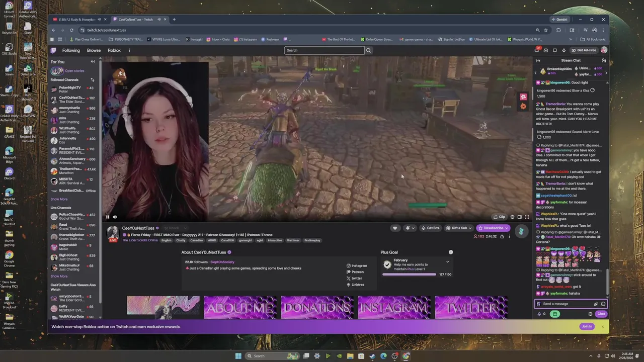Image resolution: width=644 pixels, height=362 pixels.
Task: Click the purple Chat send button
Action: pyautogui.click(x=601, y=314)
